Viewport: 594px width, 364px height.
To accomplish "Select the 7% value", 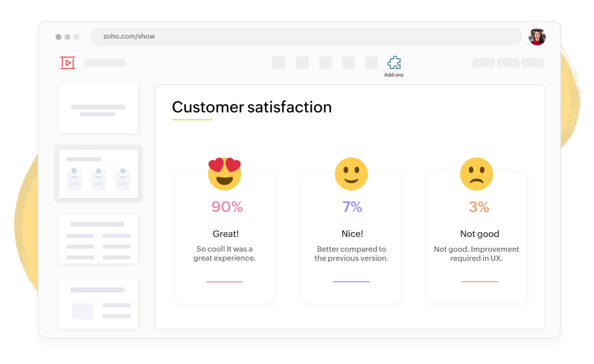I will click(x=352, y=207).
